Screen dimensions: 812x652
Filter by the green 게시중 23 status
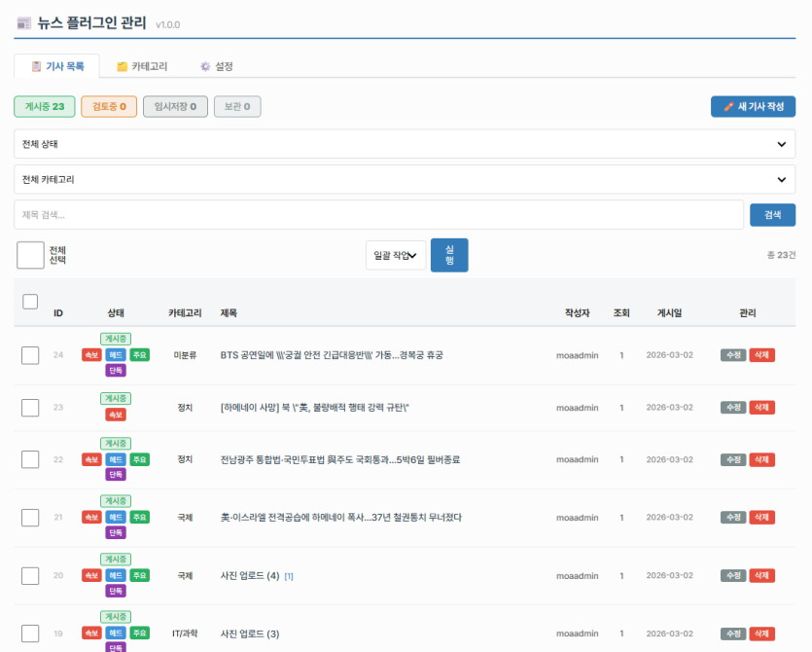point(45,107)
